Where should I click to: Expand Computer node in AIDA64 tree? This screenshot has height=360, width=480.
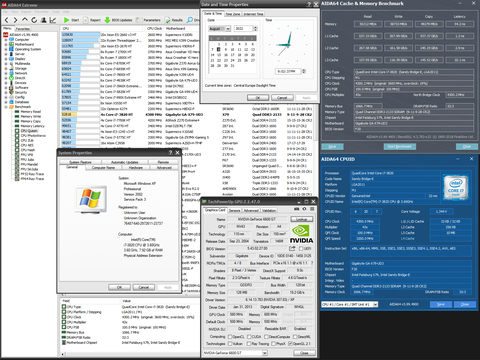point(6,40)
